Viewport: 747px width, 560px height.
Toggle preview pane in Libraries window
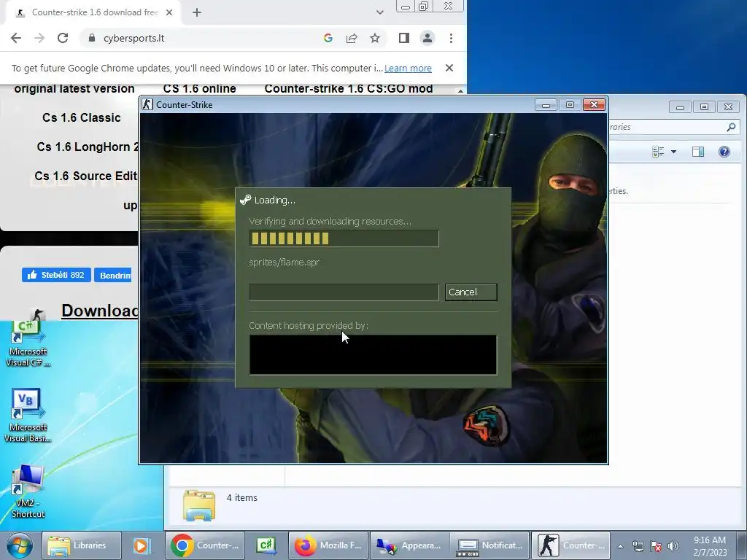698,152
